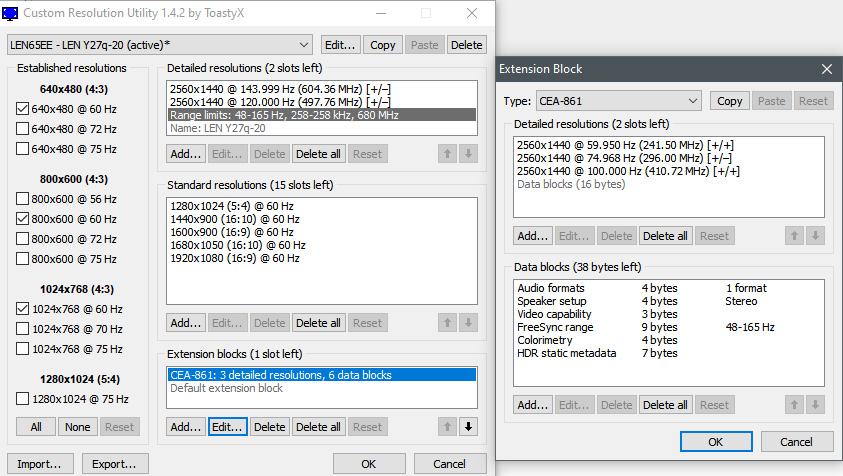Click the Custom Resolution Utility monitor icon
843x476 pixels.
pos(10,13)
